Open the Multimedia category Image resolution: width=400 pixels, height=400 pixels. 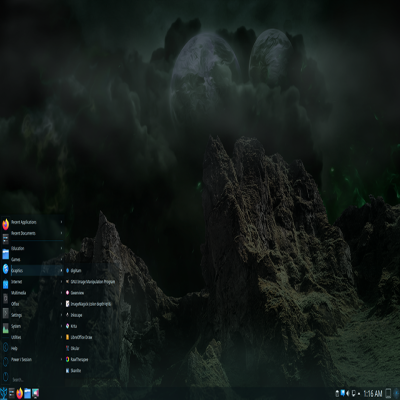(x=37, y=293)
